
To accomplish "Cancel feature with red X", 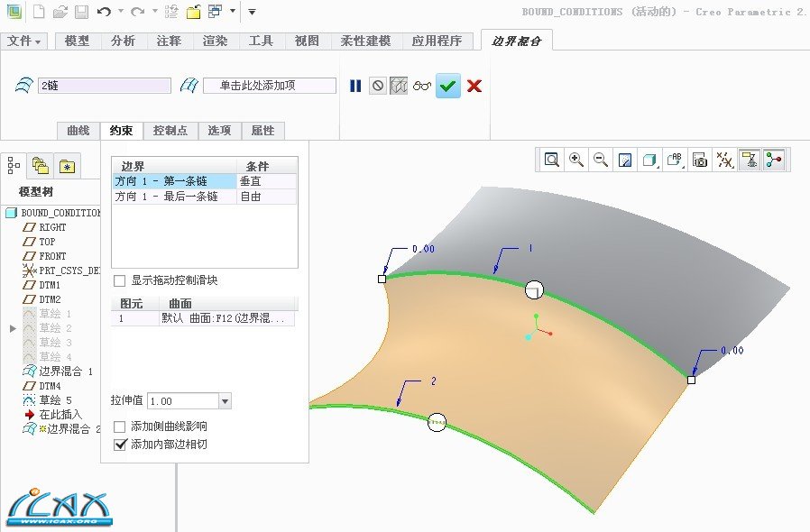I will point(474,86).
